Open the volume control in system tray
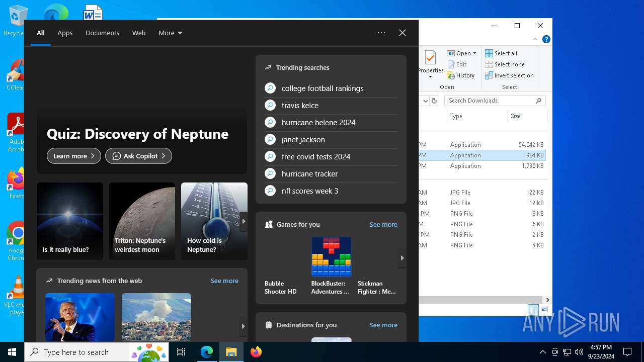Image resolution: width=644 pixels, height=362 pixels. (579, 352)
